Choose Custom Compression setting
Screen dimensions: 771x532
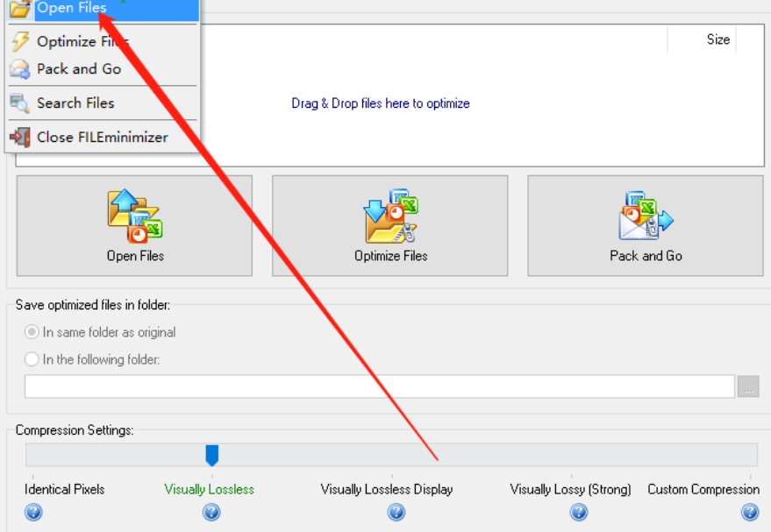click(703, 489)
